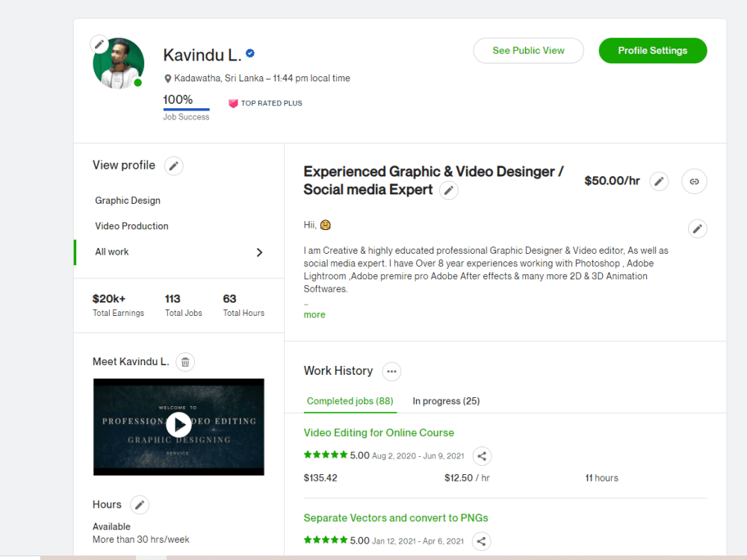
Task: Edit Hours availability pencil icon
Action: click(140, 505)
